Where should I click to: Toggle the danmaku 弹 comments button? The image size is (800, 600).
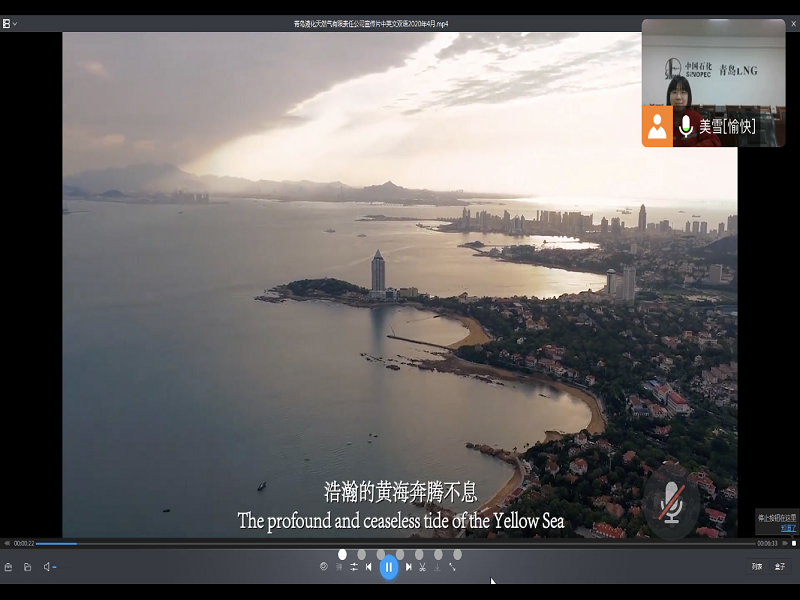(339, 567)
